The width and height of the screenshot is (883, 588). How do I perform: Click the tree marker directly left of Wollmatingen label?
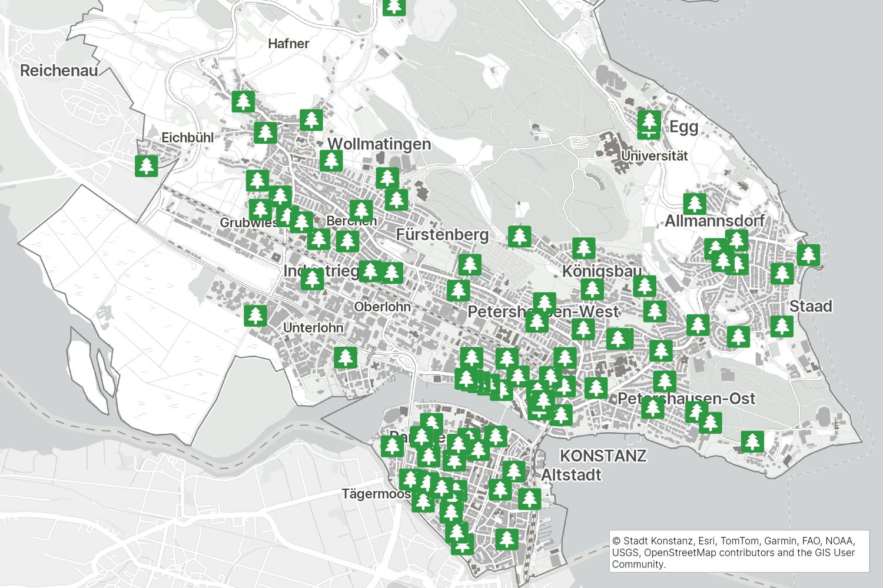click(311, 120)
